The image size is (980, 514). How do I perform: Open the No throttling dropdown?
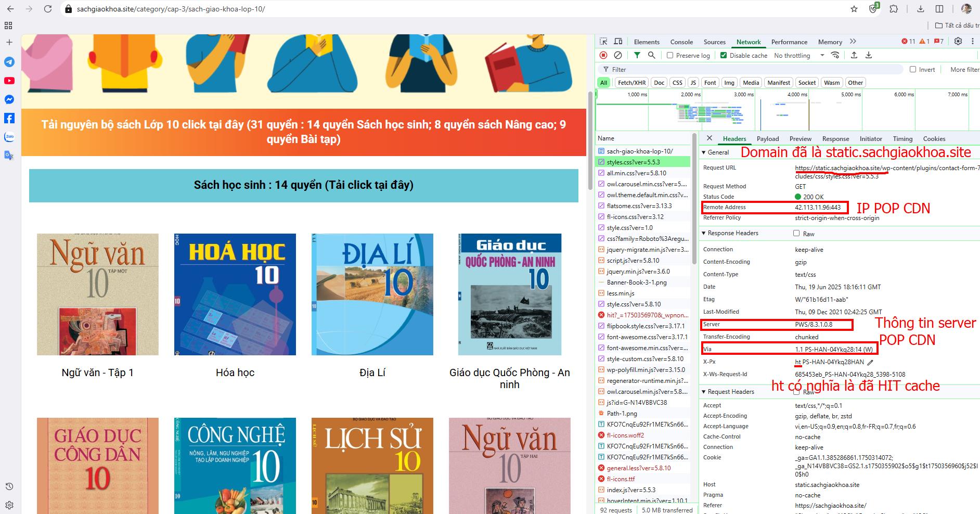(x=798, y=55)
